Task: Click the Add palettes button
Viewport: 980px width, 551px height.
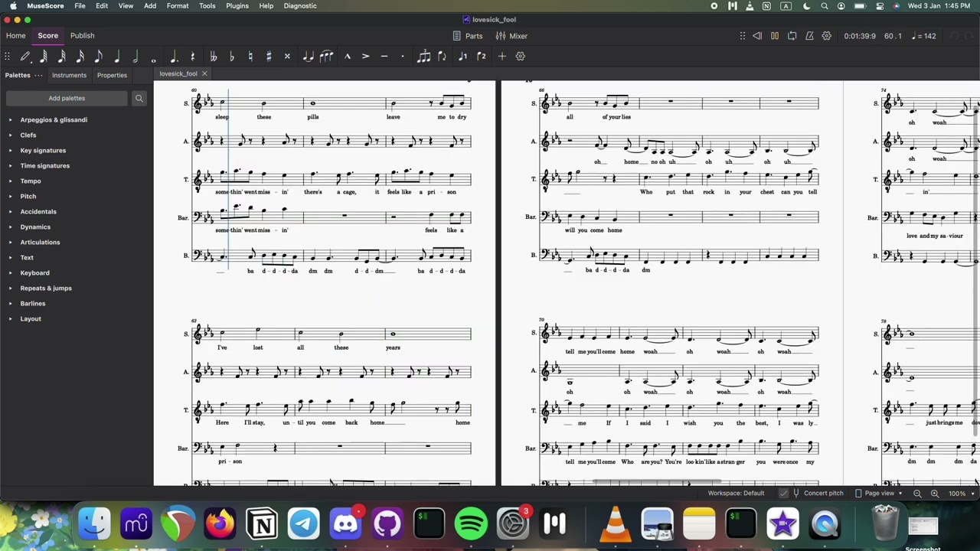Action: pyautogui.click(x=67, y=98)
